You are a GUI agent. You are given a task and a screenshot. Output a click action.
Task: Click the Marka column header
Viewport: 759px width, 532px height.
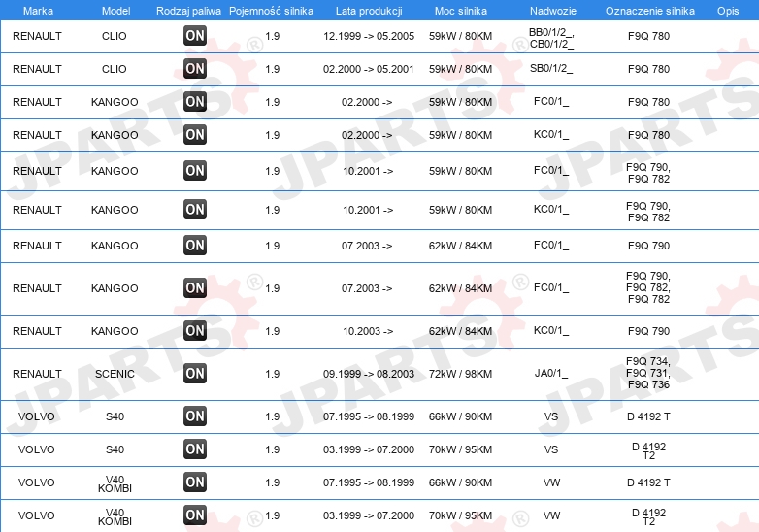click(x=38, y=11)
